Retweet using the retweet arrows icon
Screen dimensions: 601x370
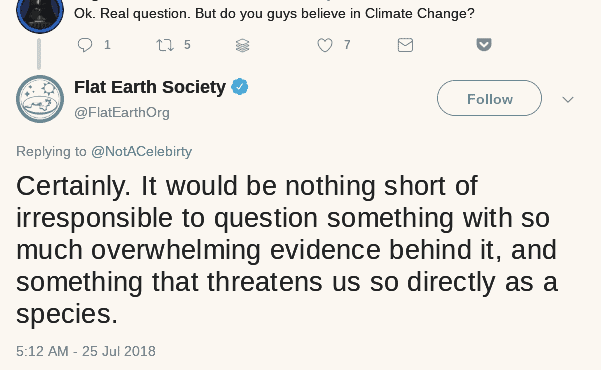(165, 45)
